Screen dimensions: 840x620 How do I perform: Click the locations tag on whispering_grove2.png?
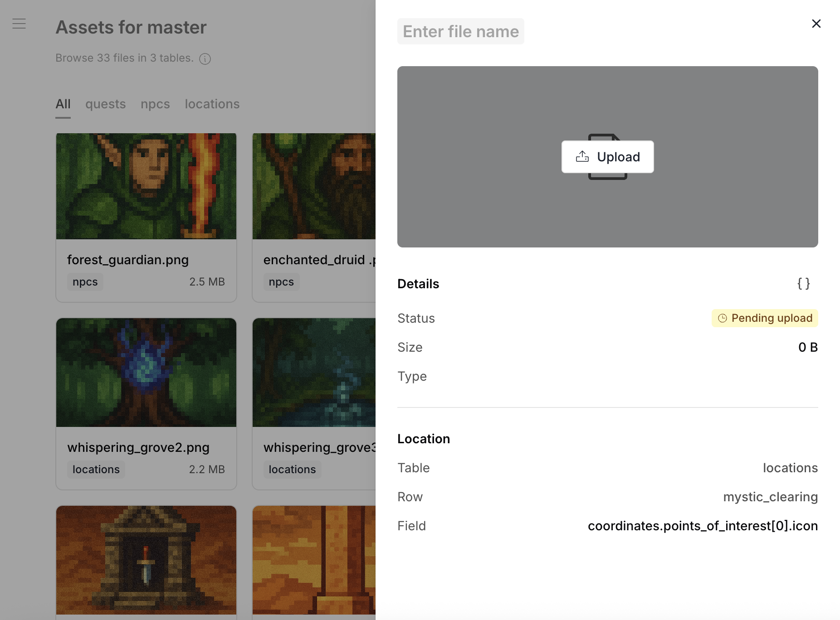[96, 469]
